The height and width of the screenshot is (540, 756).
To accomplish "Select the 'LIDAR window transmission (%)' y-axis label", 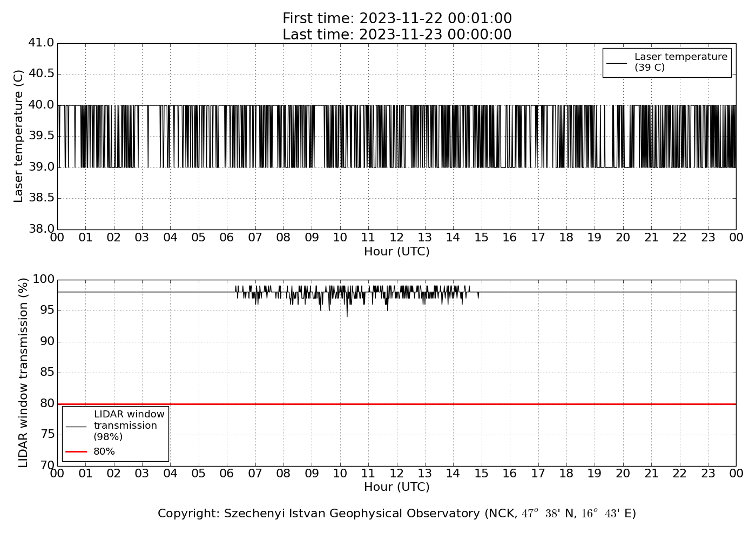I will [23, 373].
